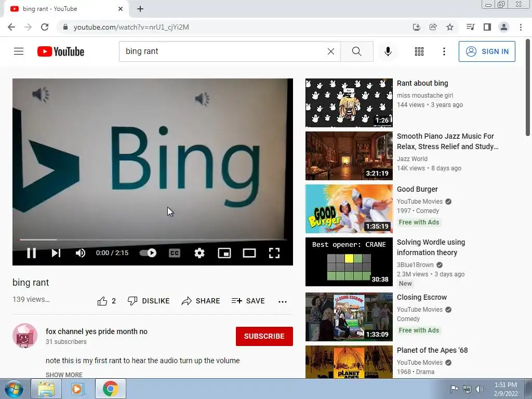The width and height of the screenshot is (532, 399).
Task: Open Chrome profile avatar
Action: click(504, 27)
